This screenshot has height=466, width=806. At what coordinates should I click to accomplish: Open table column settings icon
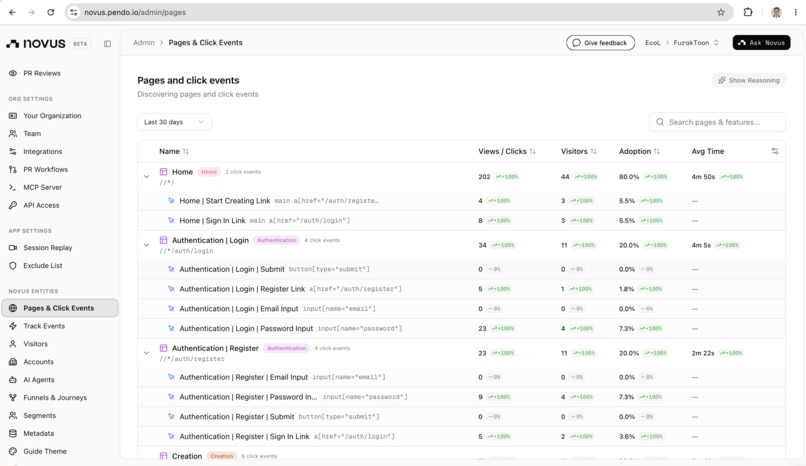775,151
